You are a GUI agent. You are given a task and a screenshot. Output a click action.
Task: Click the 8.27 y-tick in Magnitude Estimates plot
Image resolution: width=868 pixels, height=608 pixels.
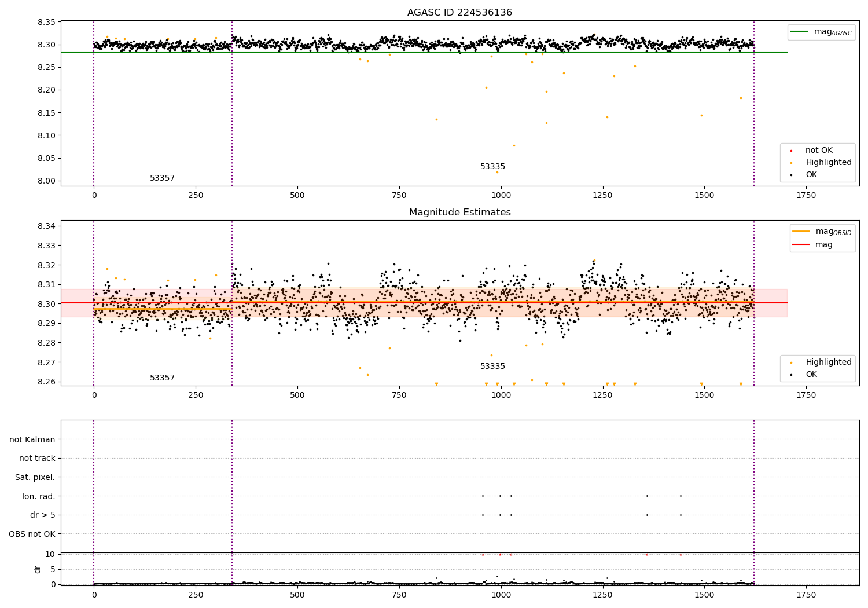46,363
